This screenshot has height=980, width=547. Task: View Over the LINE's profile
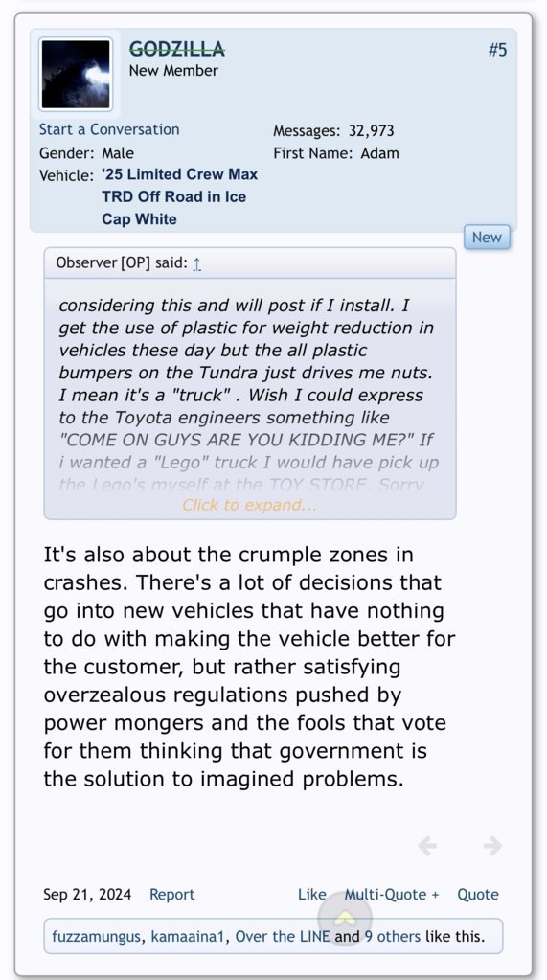[282, 936]
